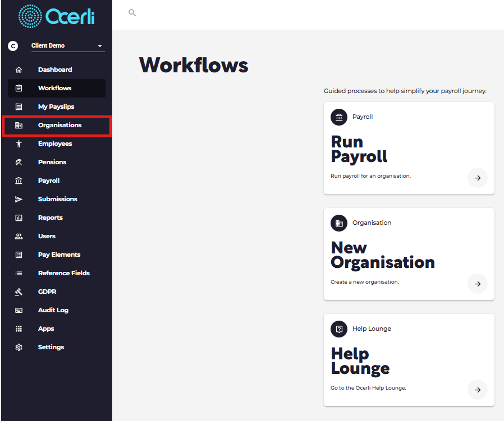Click 'Go to the Ocerli Help Lounge.' text
The width and height of the screenshot is (504, 421).
click(x=368, y=388)
